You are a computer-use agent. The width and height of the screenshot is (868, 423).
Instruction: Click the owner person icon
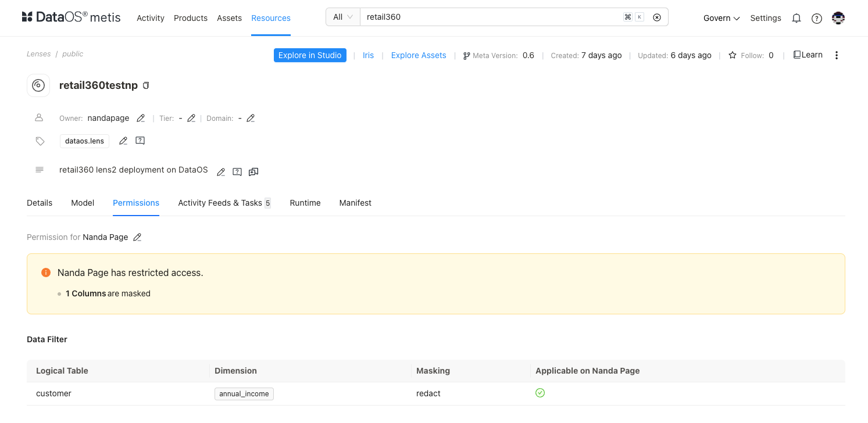pyautogui.click(x=39, y=117)
